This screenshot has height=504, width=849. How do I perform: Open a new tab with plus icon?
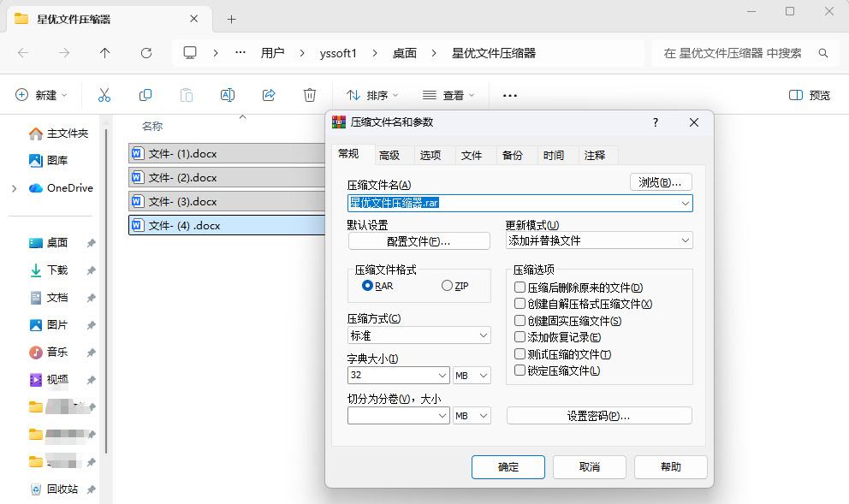231,20
